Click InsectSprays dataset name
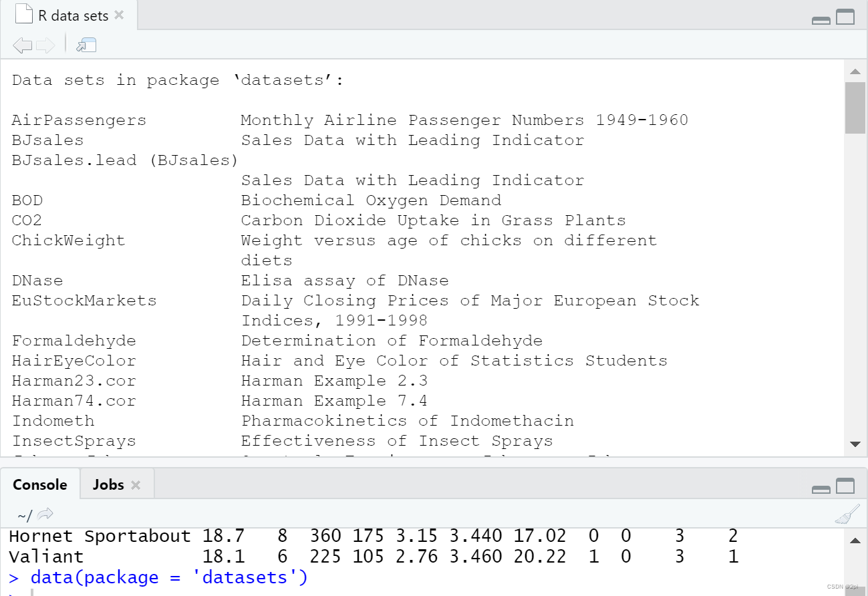868x596 pixels. (74, 441)
